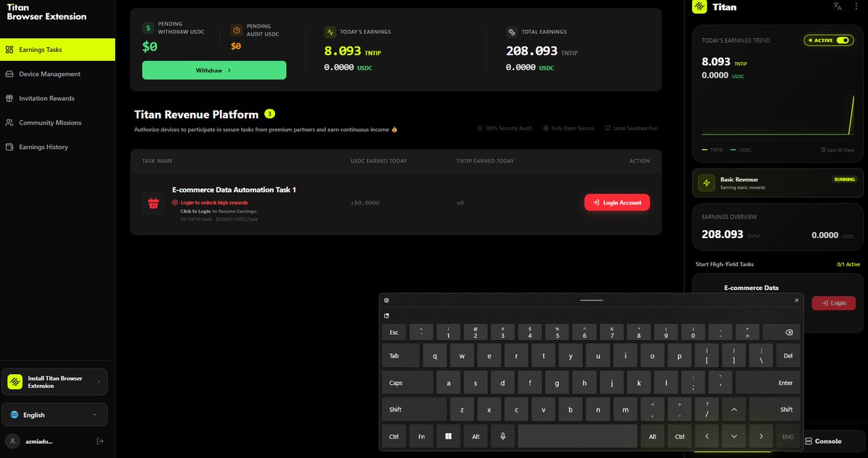The image size is (868, 458).
Task: Tap the keyboard Enter key
Action: (x=767, y=382)
